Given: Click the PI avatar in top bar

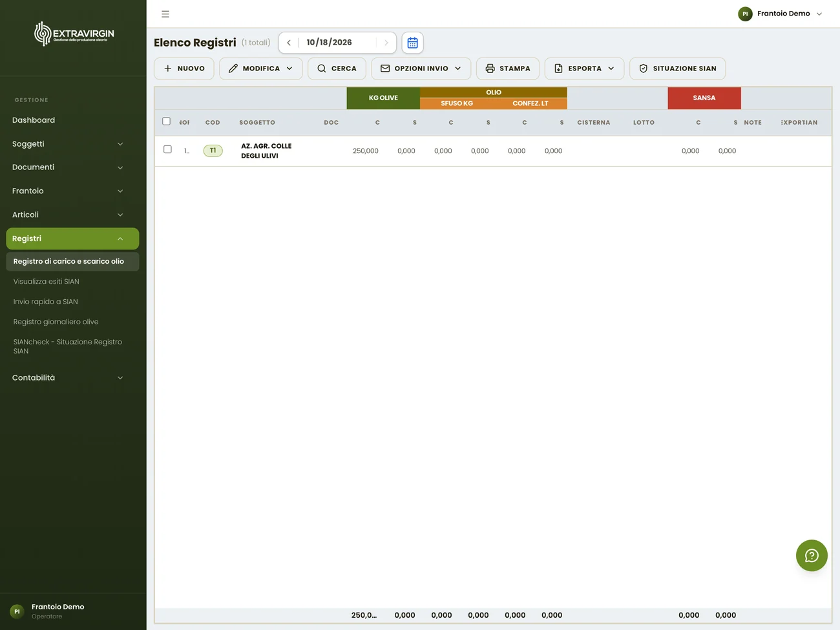Looking at the screenshot, I should (745, 14).
